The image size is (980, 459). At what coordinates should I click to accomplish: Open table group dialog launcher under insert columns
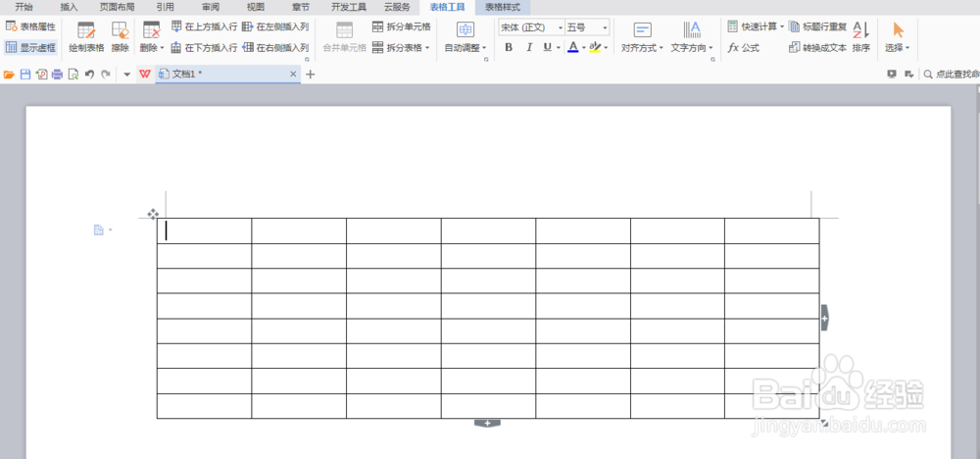[x=307, y=60]
